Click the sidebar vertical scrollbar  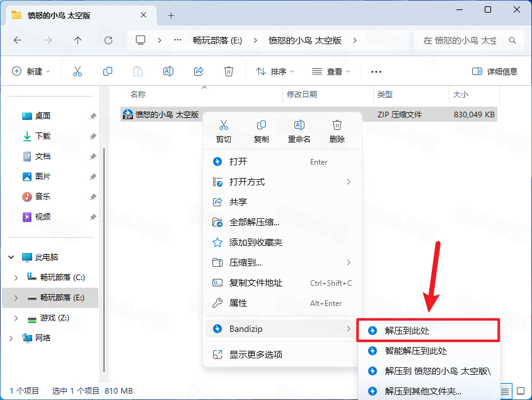pos(104,260)
